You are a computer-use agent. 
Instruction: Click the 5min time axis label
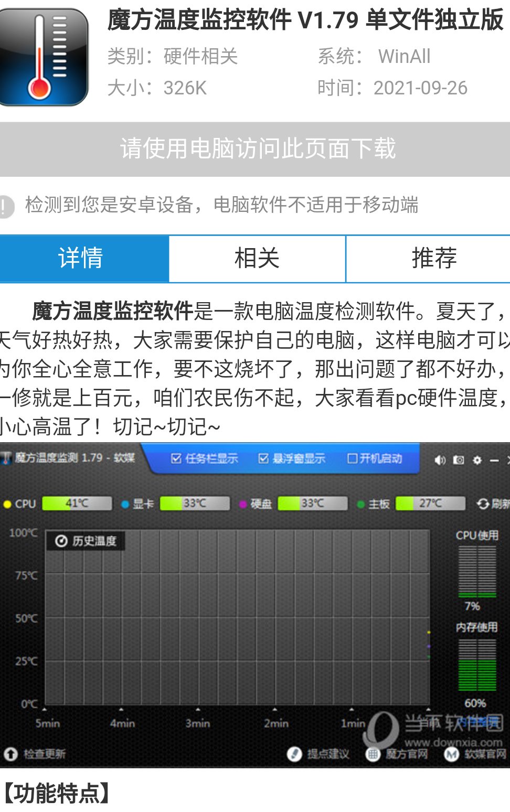point(47,723)
